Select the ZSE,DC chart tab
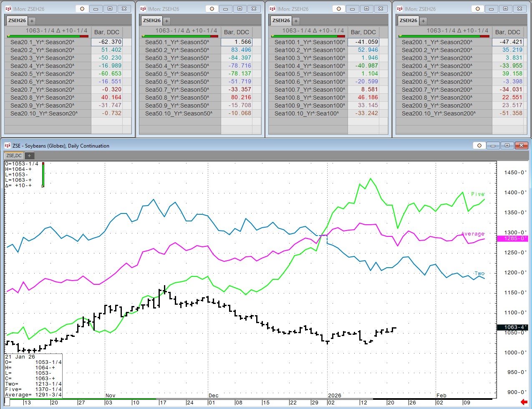This screenshot has width=532, height=409. [14, 156]
